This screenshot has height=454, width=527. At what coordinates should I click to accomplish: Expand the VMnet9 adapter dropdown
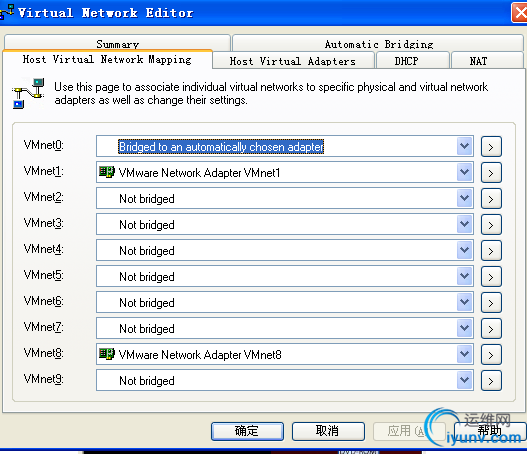point(464,380)
